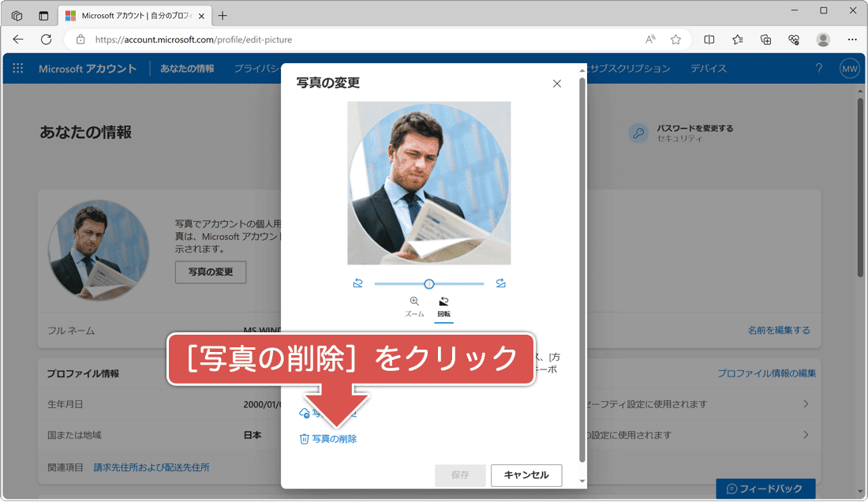Switch to the ズーム tool in the photo editor

click(x=413, y=306)
